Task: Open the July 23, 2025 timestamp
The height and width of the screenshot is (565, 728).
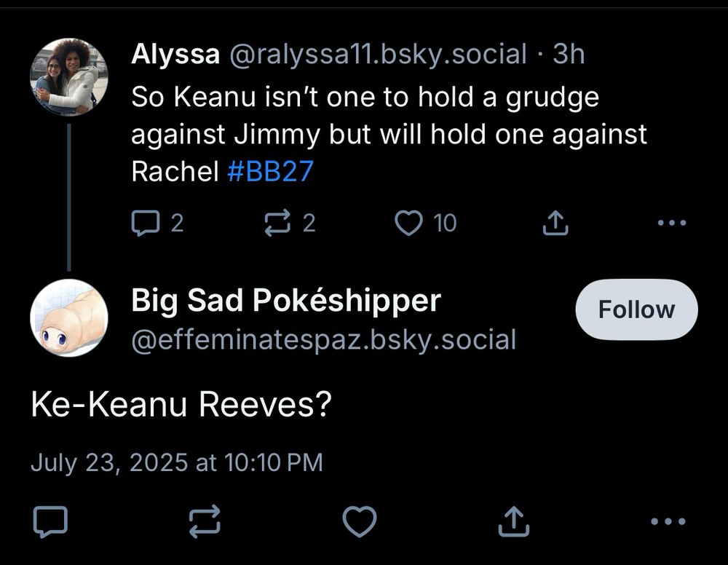Action: click(x=176, y=462)
